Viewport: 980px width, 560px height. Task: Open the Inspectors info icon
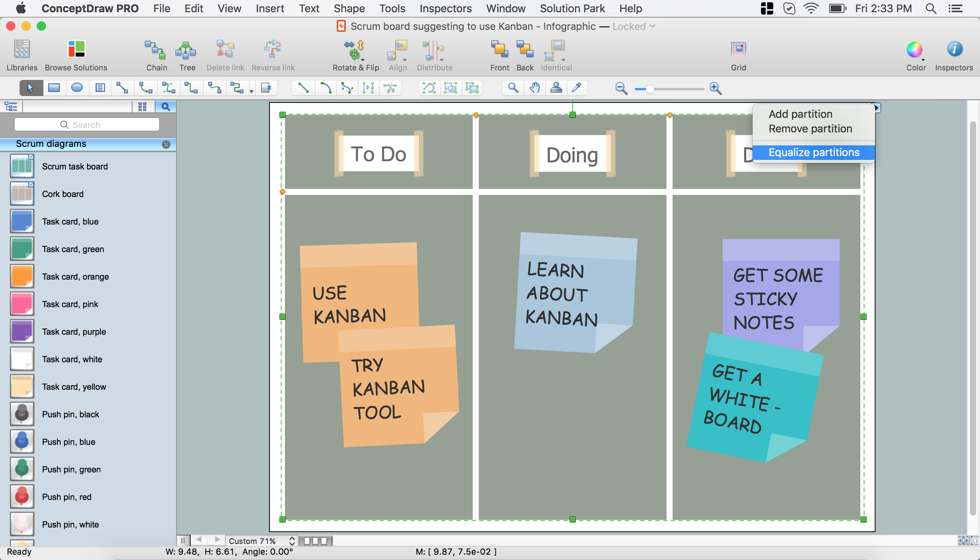[954, 49]
